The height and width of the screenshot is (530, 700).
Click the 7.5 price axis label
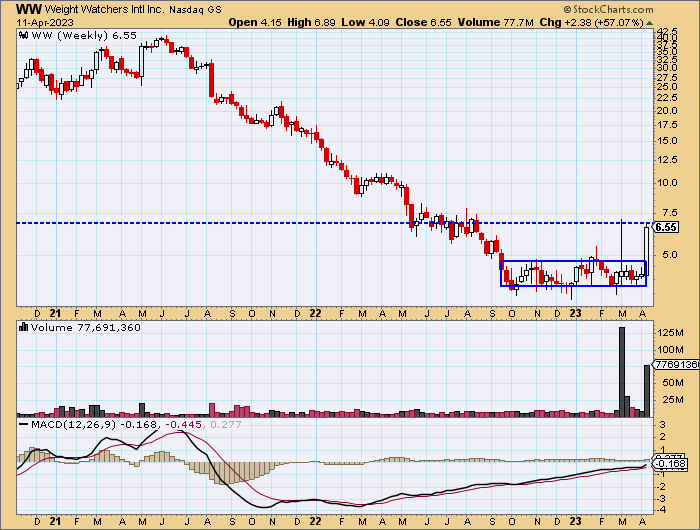click(x=669, y=213)
